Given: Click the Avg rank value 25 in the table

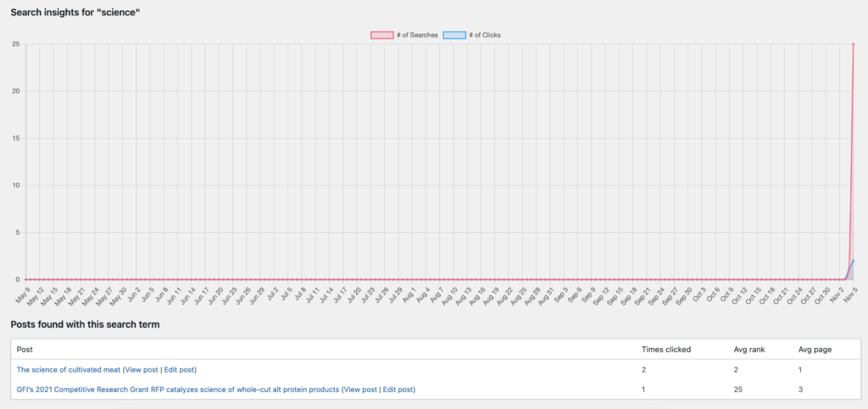Looking at the screenshot, I should (x=737, y=390).
